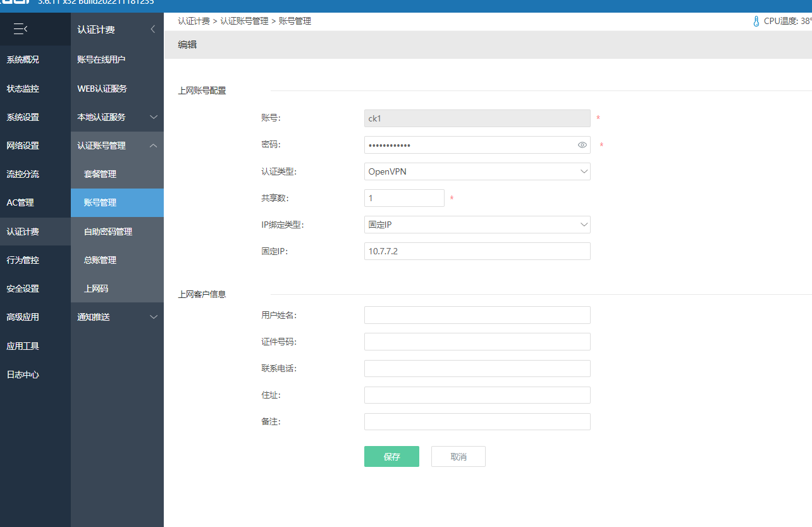Viewport: 812px width, 527px height.
Task: Open 账号在线用户 page
Action: point(101,59)
